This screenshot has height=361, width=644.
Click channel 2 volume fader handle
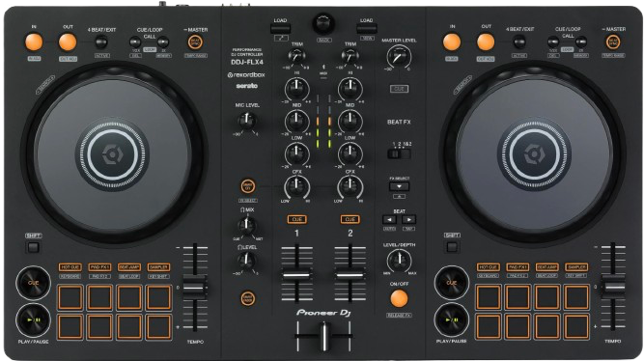point(350,274)
